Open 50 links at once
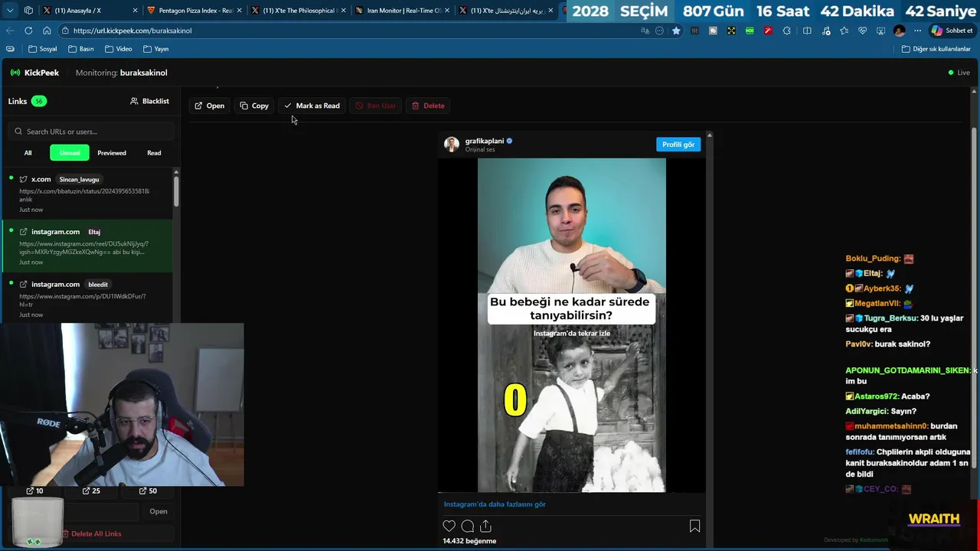 tap(148, 491)
